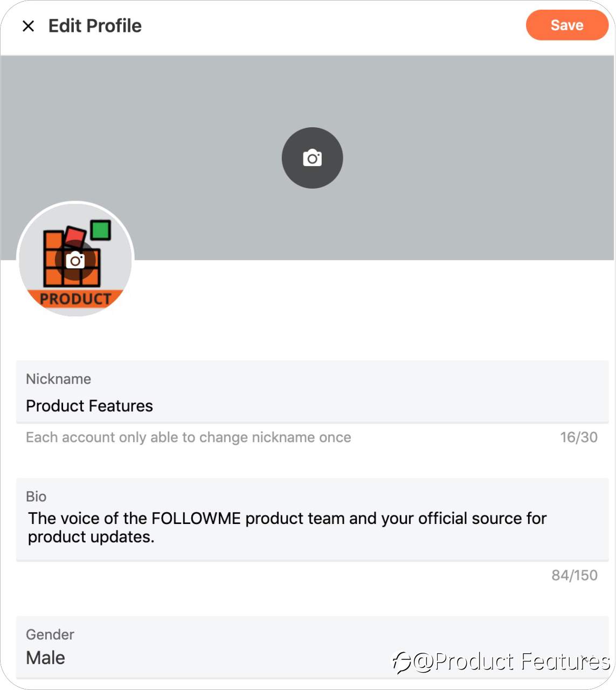
Task: Save the profile changes
Action: [567, 25]
